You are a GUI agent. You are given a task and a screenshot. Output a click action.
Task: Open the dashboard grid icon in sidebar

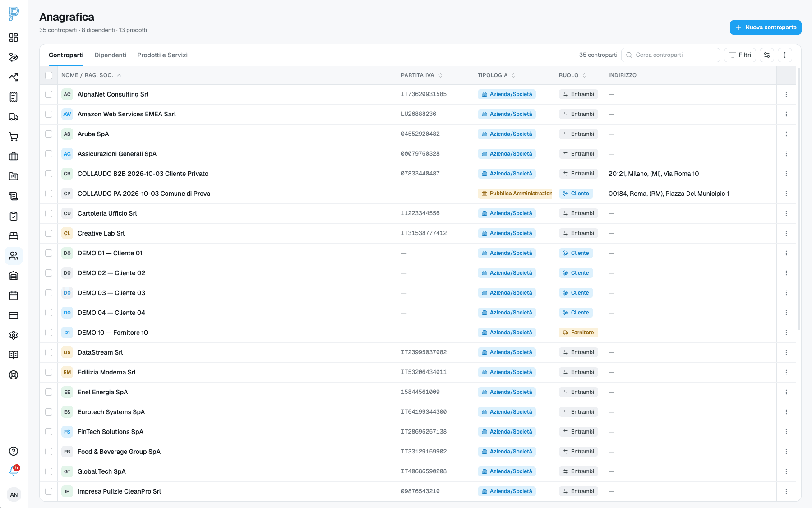click(x=14, y=37)
